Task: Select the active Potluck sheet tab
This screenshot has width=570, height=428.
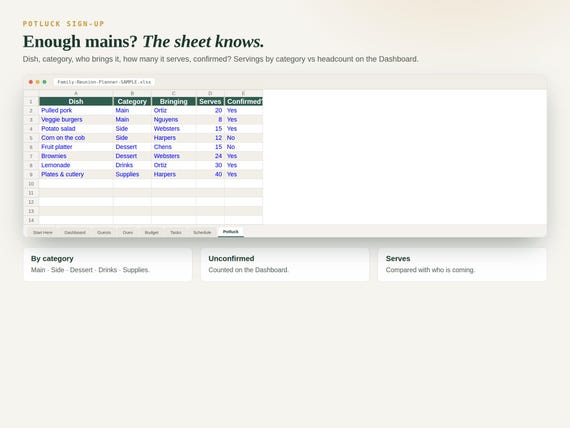Action: (x=231, y=232)
